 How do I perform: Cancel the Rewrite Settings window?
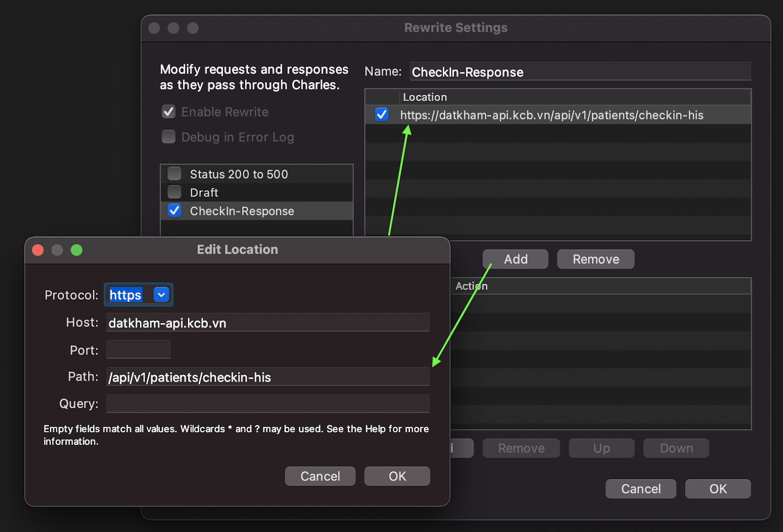point(641,489)
